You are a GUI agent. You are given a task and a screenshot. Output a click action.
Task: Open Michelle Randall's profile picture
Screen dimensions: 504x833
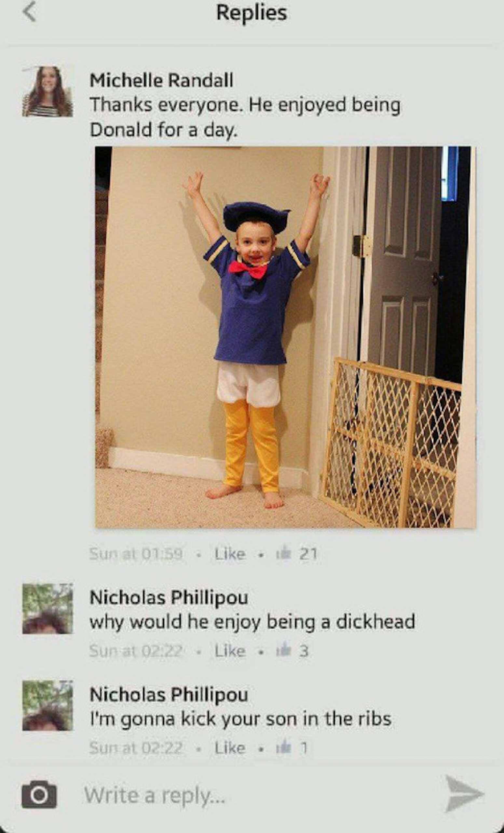pyautogui.click(x=47, y=91)
